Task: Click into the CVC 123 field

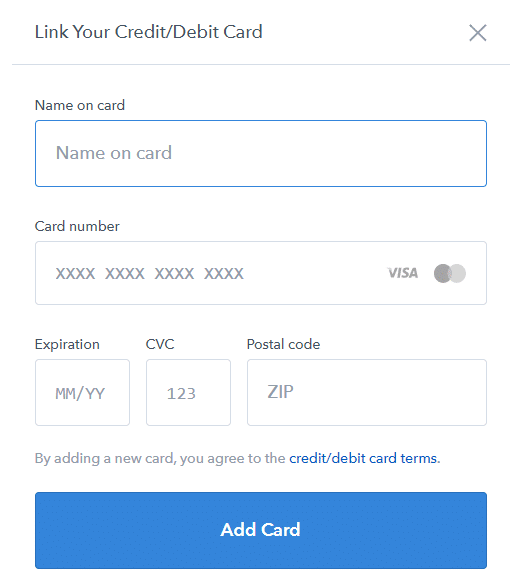Action: coord(188,392)
